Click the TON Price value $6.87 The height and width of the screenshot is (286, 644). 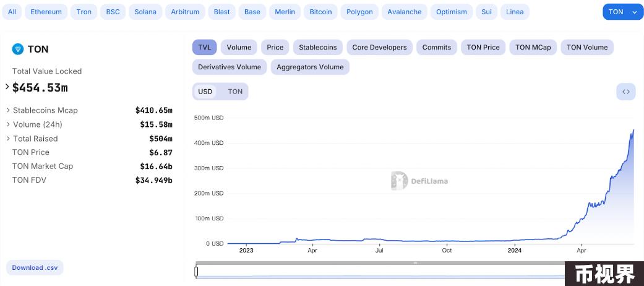(x=161, y=152)
